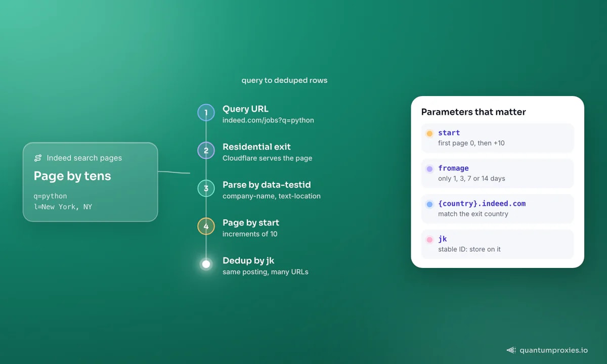Click the 'start' parameter name
The width and height of the screenshot is (607, 364).
pos(449,133)
